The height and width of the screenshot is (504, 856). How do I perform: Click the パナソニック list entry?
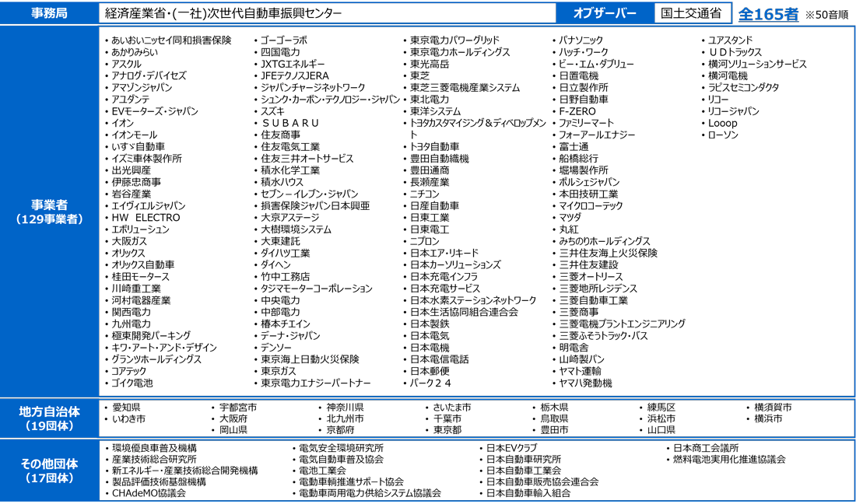[581, 40]
